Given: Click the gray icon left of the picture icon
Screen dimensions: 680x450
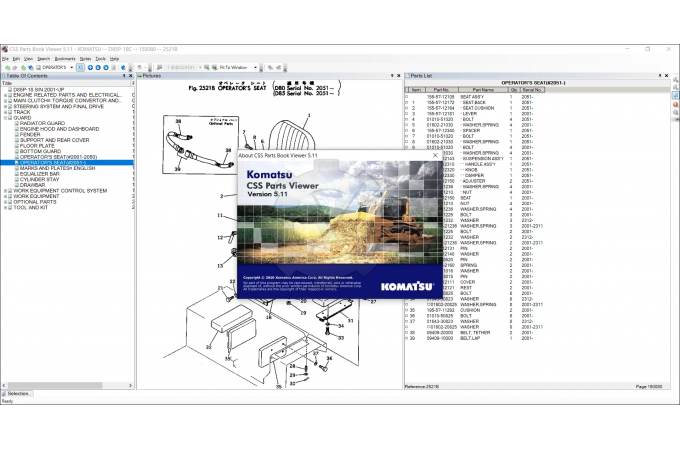Looking at the screenshot, I should point(207,68).
